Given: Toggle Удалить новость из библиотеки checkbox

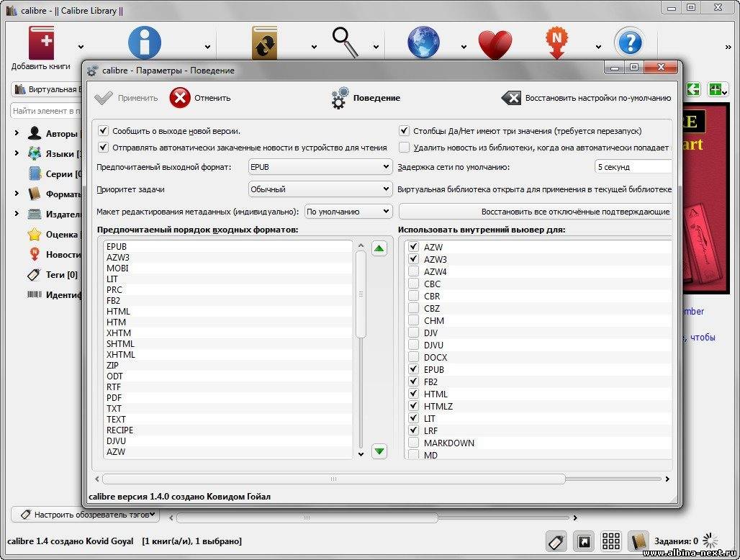Looking at the screenshot, I should [x=404, y=147].
